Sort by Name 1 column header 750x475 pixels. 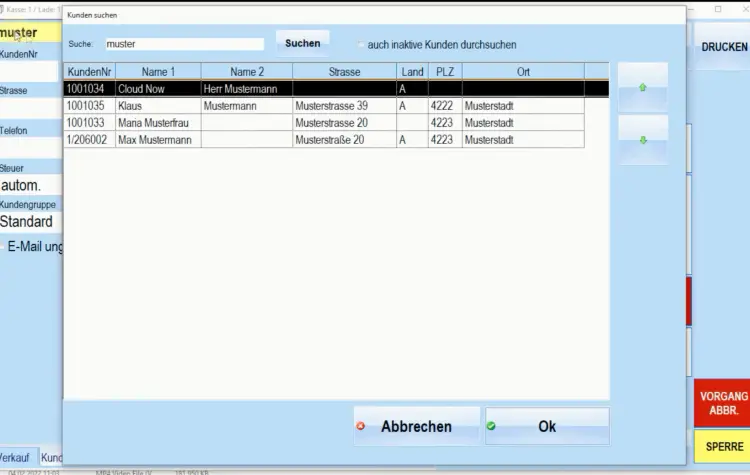[158, 72]
